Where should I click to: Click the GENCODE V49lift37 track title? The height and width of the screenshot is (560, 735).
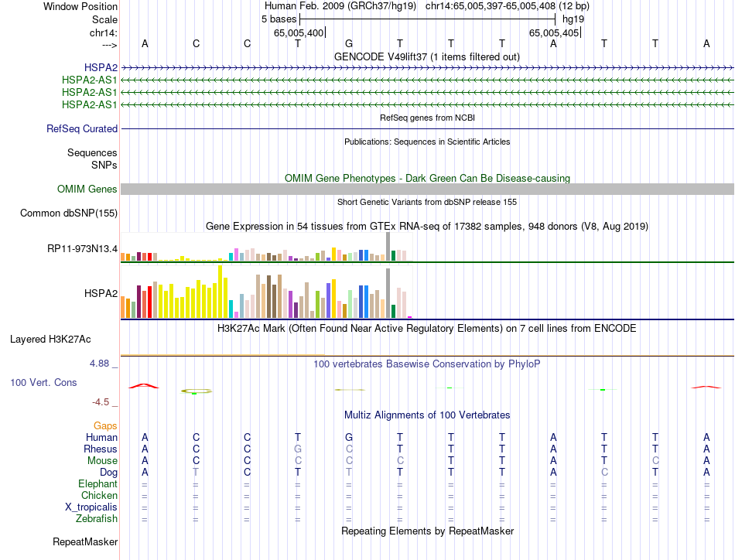pyautogui.click(x=427, y=56)
